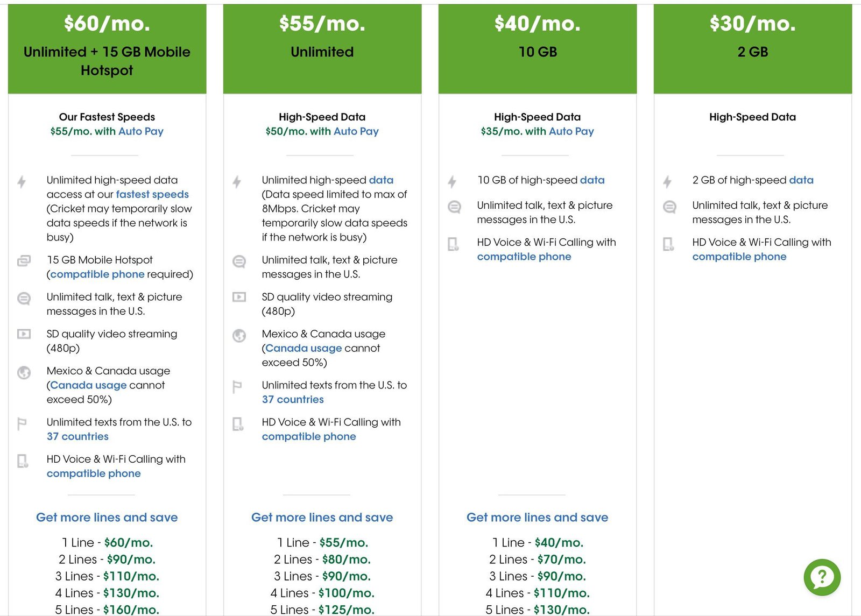Click '2 Lines - $80/mo.' price row
Viewport: 861px width, 616px height.
[x=322, y=560]
